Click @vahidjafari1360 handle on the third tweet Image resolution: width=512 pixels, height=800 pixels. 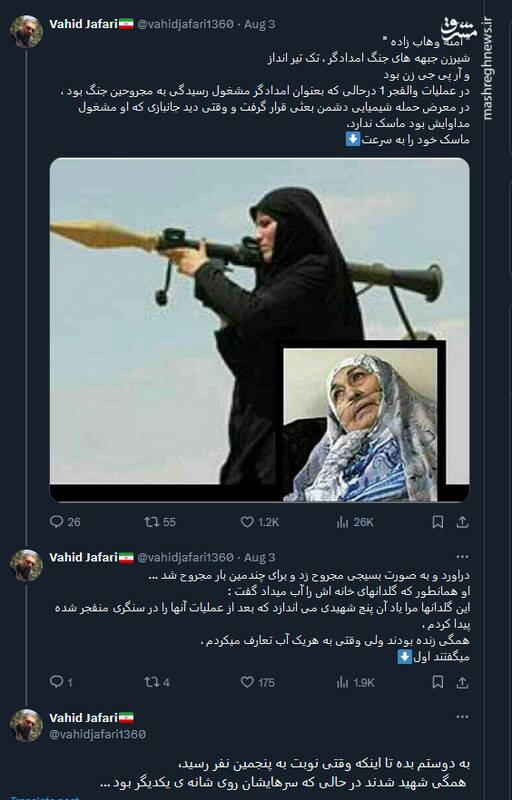point(97,734)
